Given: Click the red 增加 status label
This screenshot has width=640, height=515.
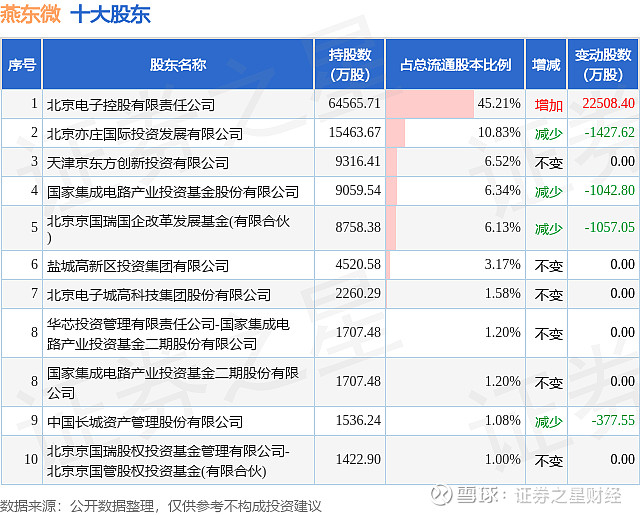Looking at the screenshot, I should point(549,105).
